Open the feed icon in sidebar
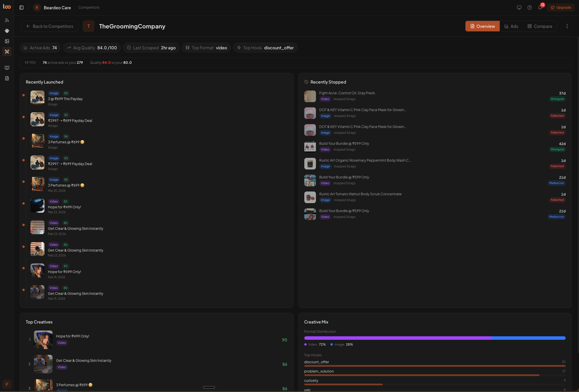The image size is (579, 392). tap(7, 21)
